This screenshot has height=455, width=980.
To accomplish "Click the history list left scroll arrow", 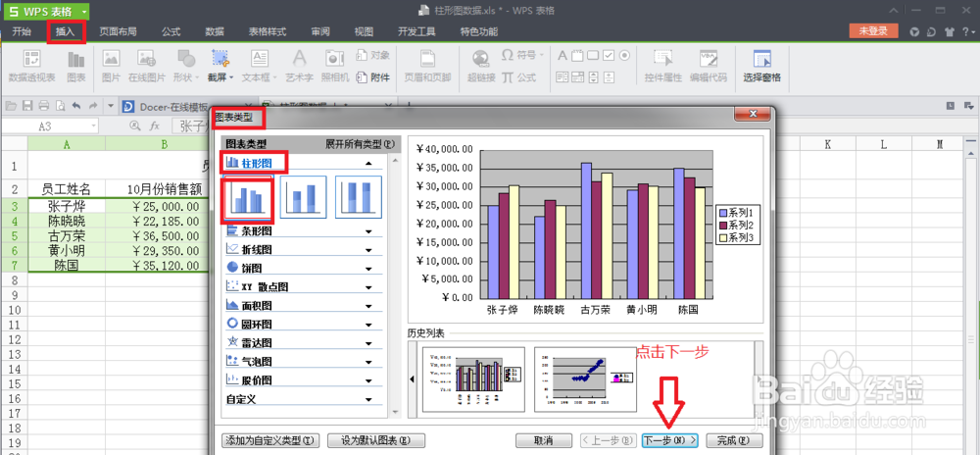I will [x=412, y=379].
